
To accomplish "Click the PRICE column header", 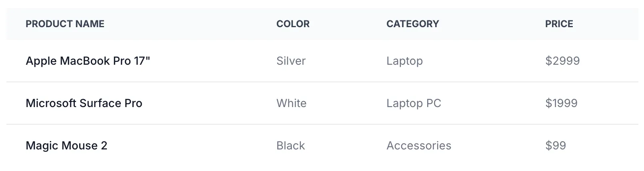I will click(x=559, y=24).
